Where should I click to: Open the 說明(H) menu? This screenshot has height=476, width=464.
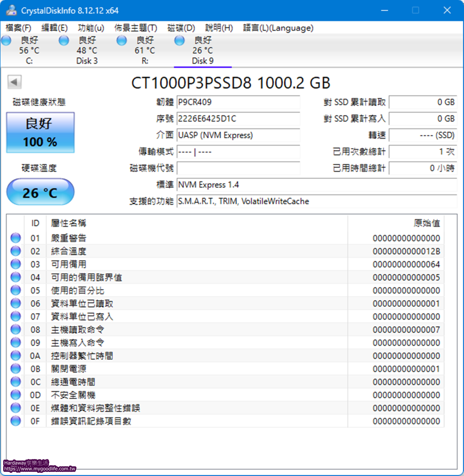(219, 28)
